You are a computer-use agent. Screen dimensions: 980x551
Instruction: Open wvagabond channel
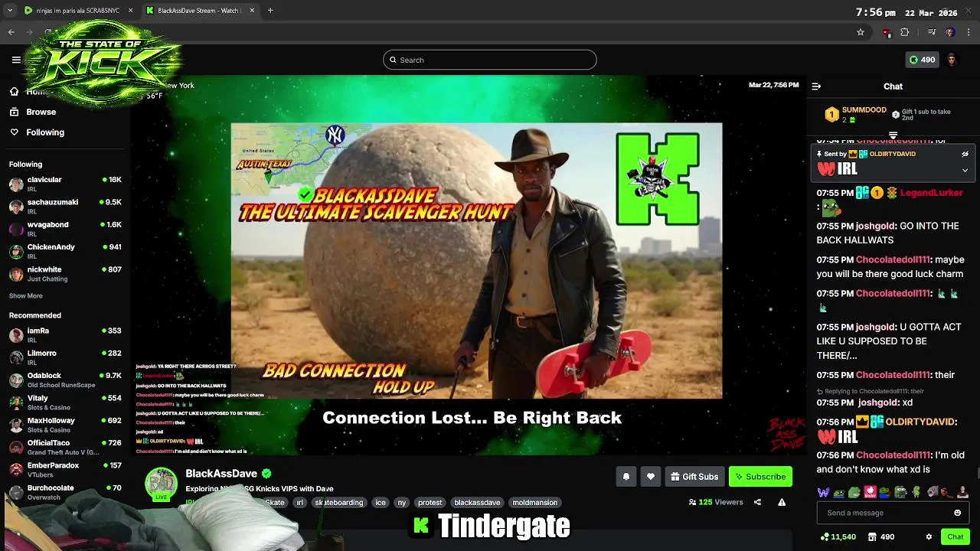click(x=65, y=229)
